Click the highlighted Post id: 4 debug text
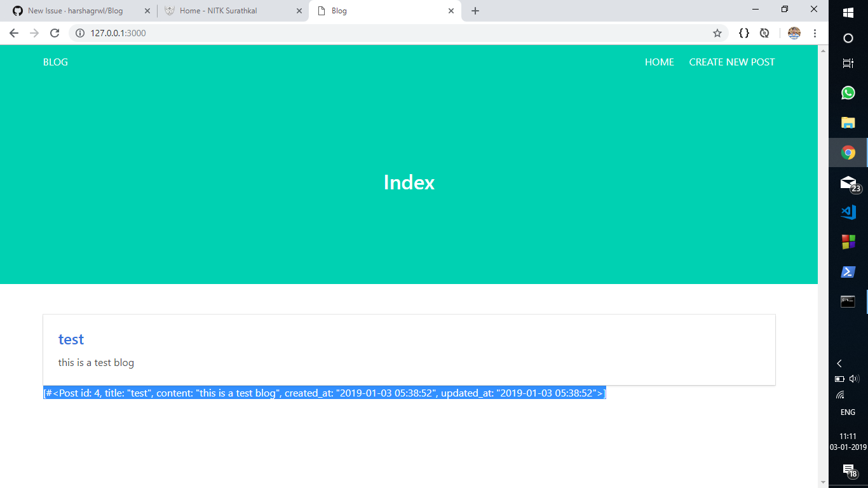The height and width of the screenshot is (488, 868). [325, 393]
